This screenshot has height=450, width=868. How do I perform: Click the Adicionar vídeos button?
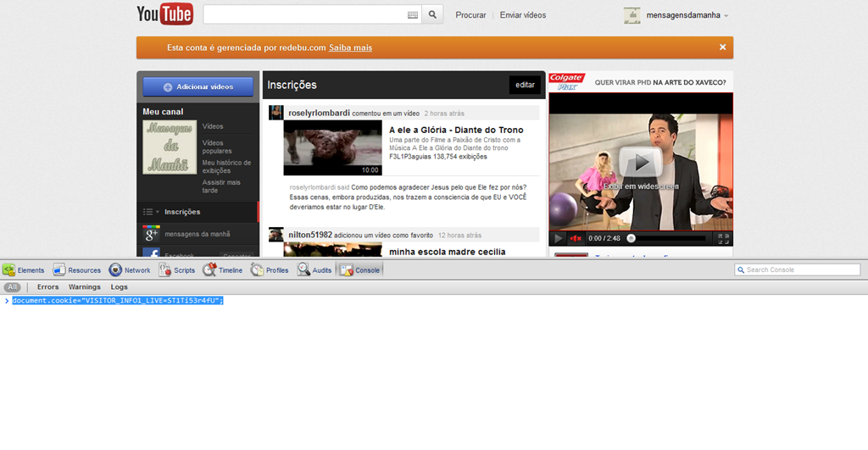pos(198,87)
